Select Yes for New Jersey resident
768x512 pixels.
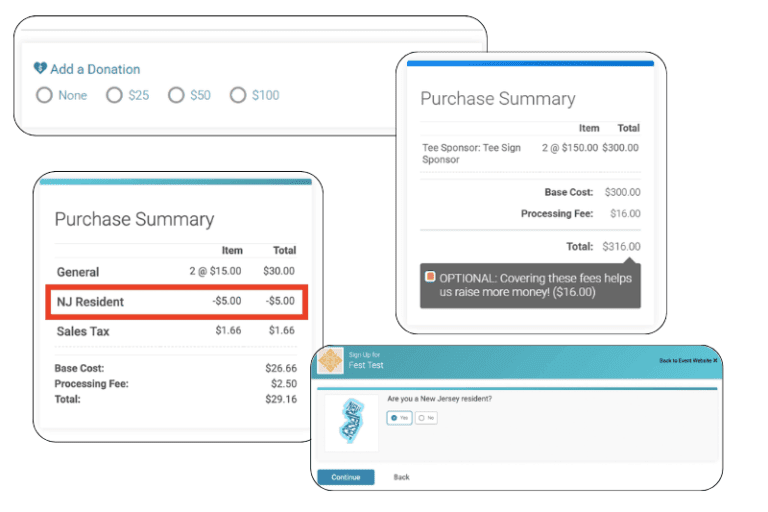click(x=397, y=418)
